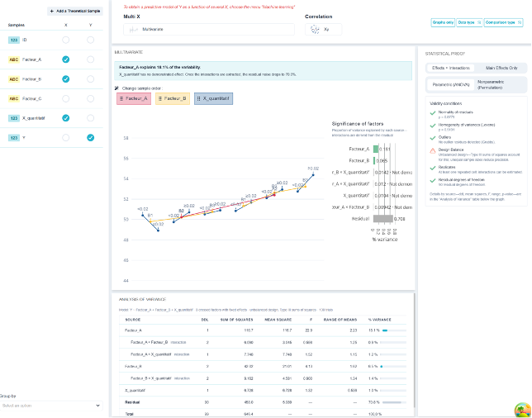Click the Design Balance warning triangle icon
532x418 pixels.
coord(433,151)
